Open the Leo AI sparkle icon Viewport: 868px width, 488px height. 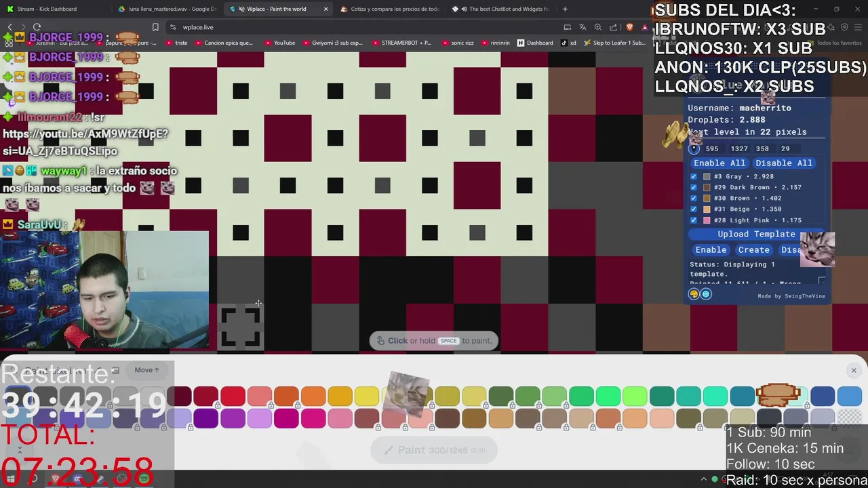click(831, 27)
